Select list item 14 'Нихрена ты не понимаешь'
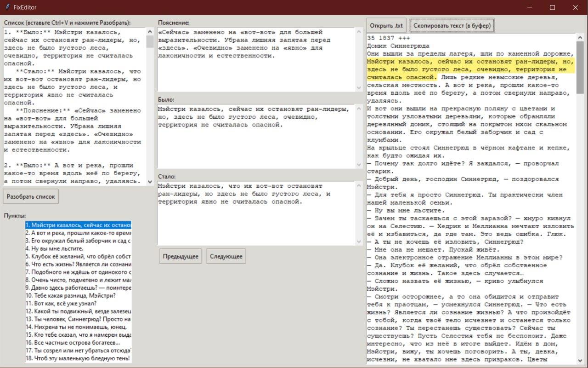Screen dimensions: 588x368 pyautogui.click(x=78, y=327)
